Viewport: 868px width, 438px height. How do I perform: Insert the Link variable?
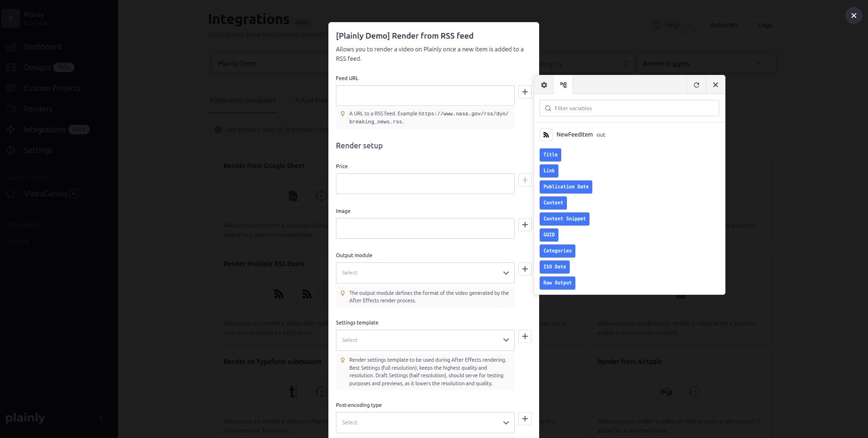pyautogui.click(x=549, y=171)
